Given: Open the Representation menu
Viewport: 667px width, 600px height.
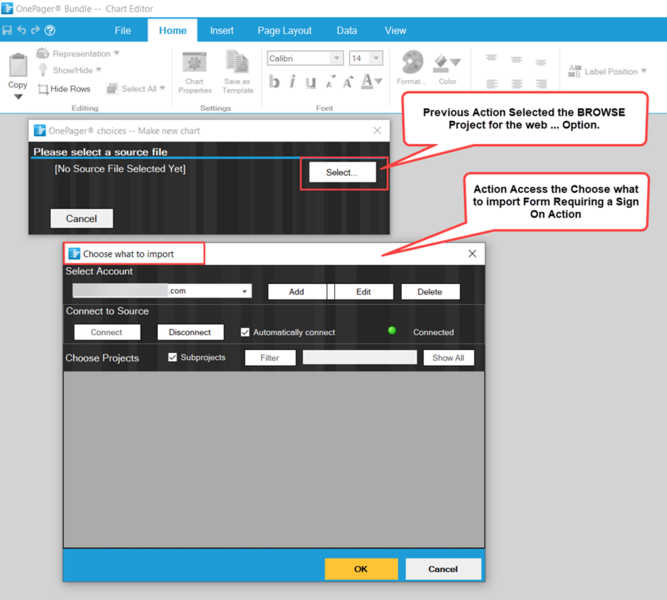Looking at the screenshot, I should coord(78,54).
